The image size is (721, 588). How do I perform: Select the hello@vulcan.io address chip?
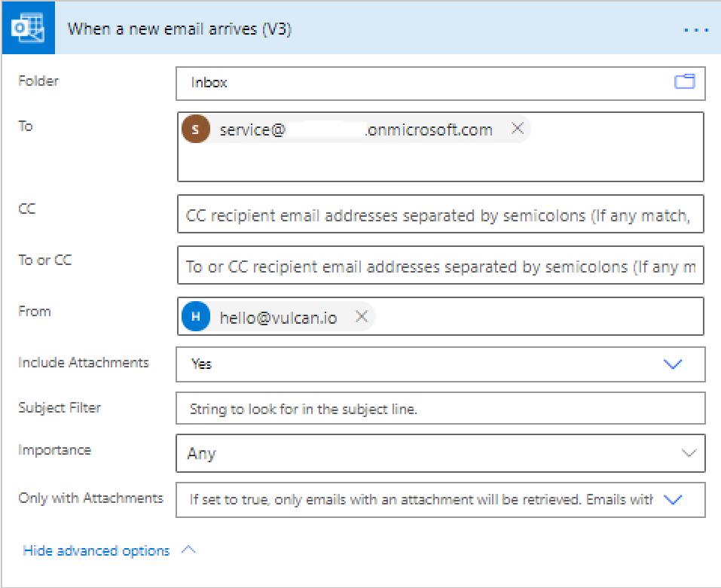coord(277,317)
